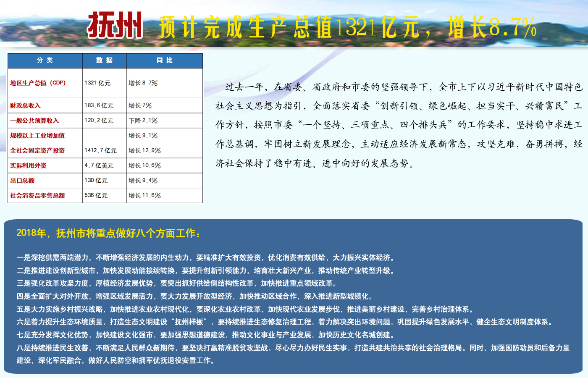588x378 pixels.
Task: Select the "财政总收入" row label
Action: tap(25, 105)
